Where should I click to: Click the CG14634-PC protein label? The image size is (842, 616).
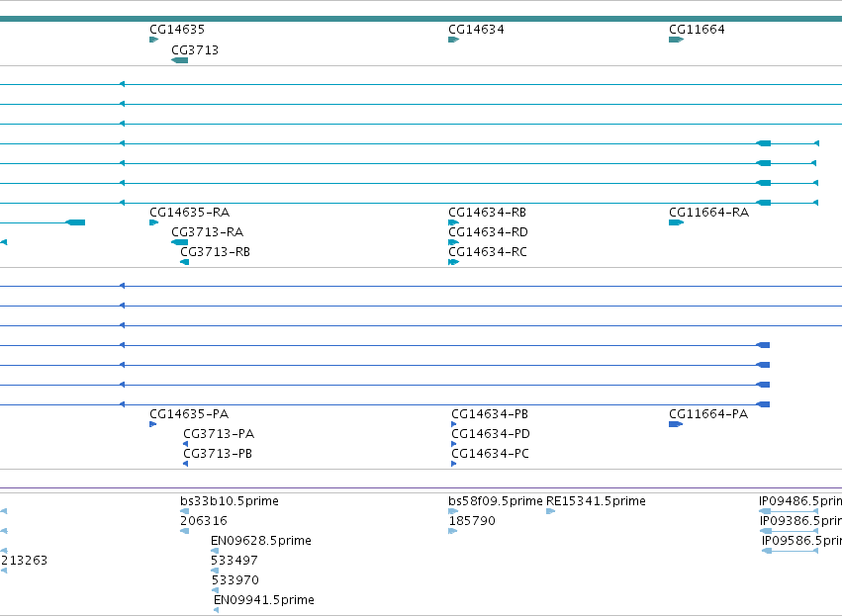491,454
